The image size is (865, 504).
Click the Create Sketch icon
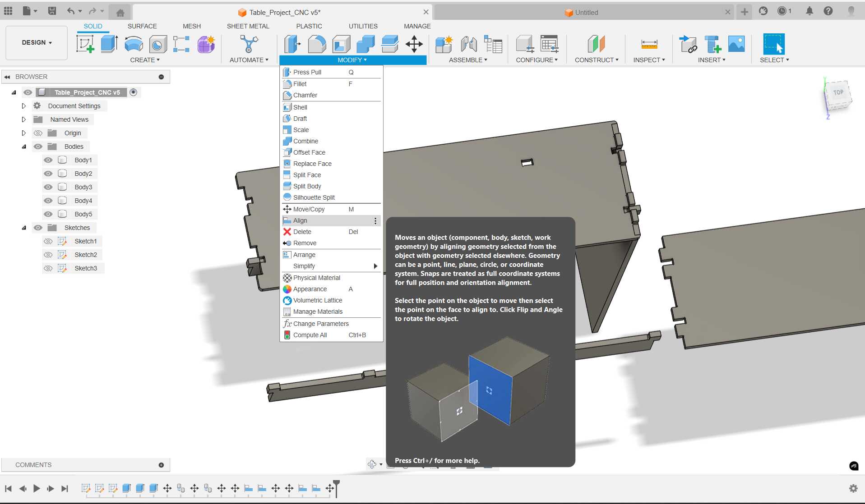pyautogui.click(x=85, y=44)
